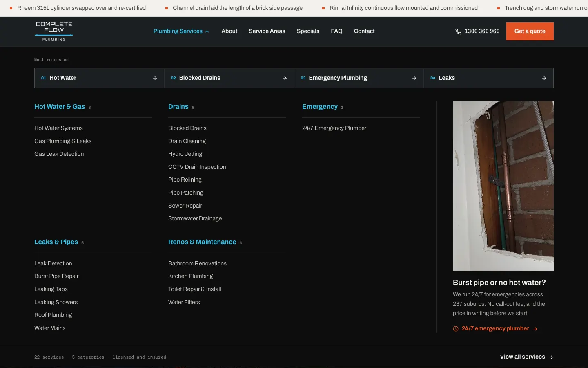Open Stormwater Drainage service page

coord(195,218)
